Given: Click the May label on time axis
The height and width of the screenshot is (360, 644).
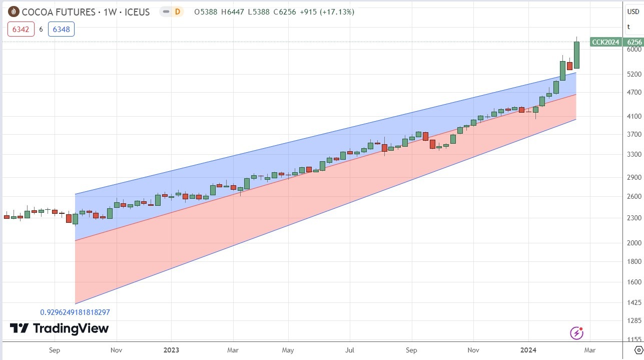Looking at the screenshot, I should (288, 350).
